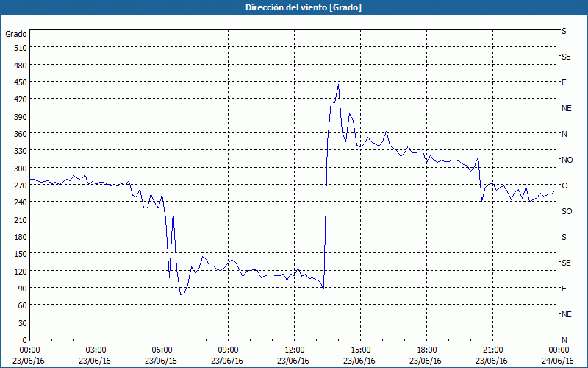This screenshot has width=588, height=368.
Task: Click the 330 axis label
Action: 21,151
